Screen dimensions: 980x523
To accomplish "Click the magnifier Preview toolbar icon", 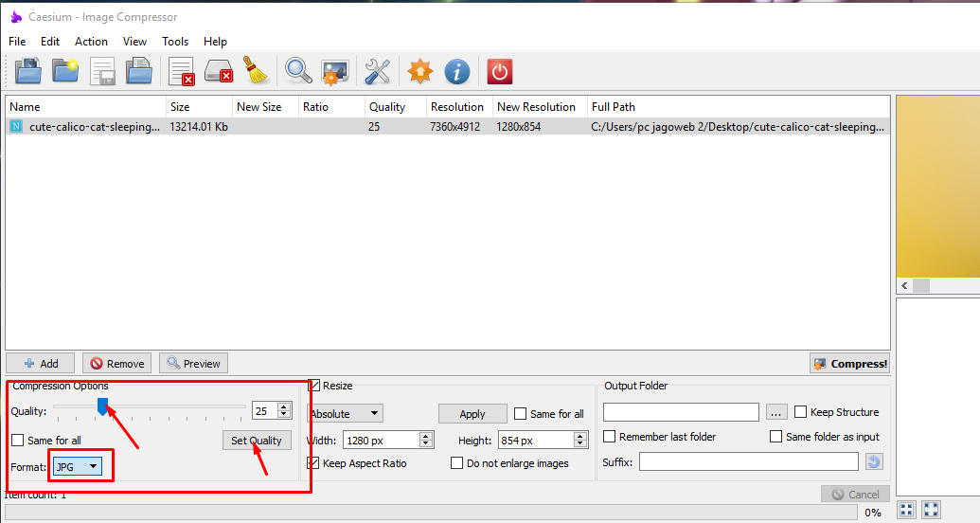I will coord(298,71).
